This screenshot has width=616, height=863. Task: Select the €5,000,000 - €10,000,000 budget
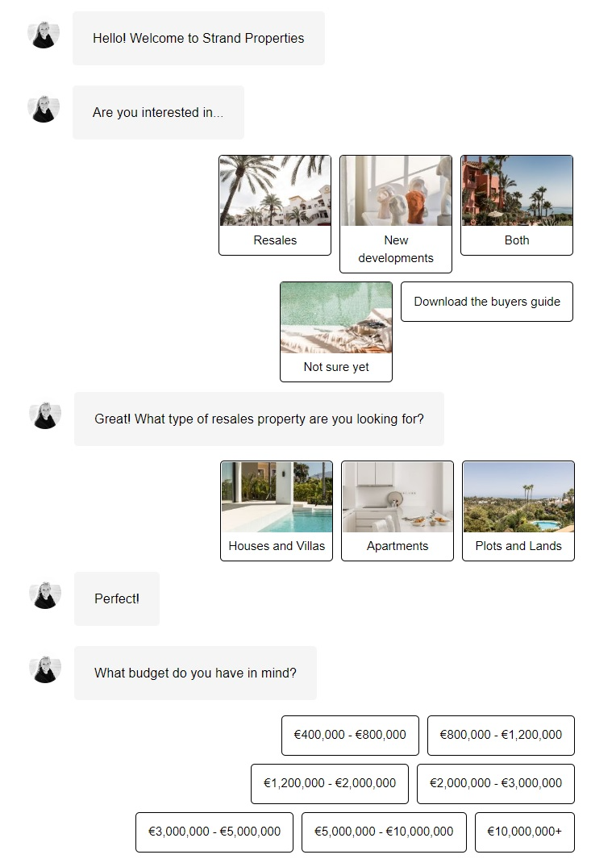[x=384, y=832]
